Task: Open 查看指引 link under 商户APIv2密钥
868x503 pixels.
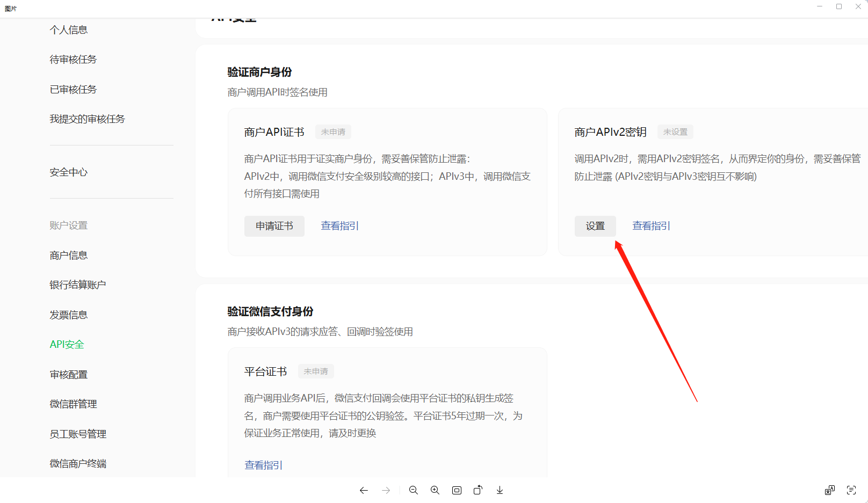Action: click(651, 226)
